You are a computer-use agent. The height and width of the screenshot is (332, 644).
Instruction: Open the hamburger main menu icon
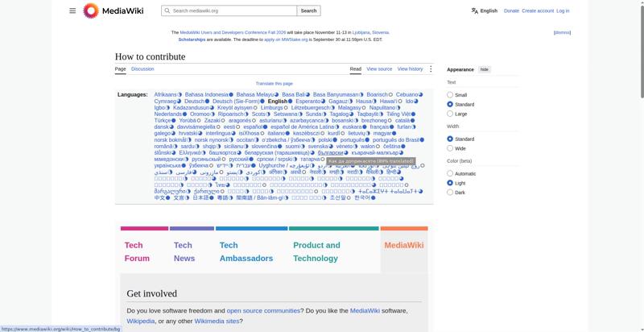(72, 10)
